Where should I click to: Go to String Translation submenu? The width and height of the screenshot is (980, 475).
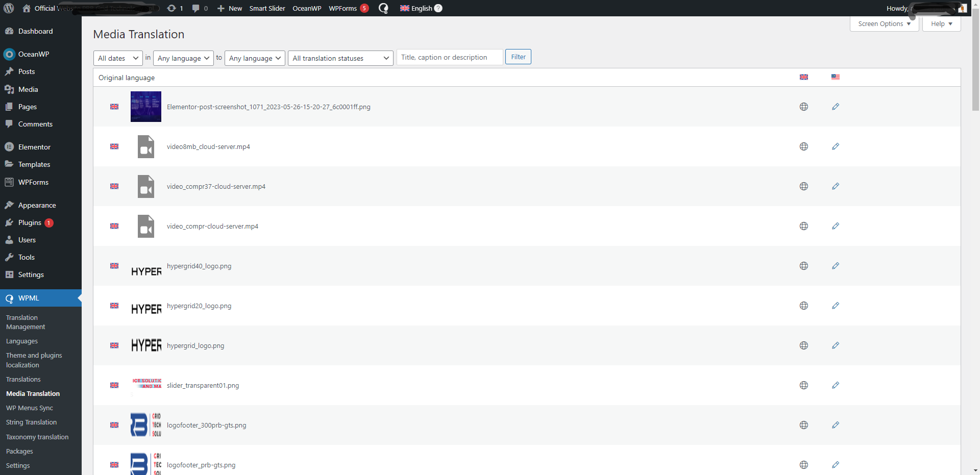coord(31,422)
